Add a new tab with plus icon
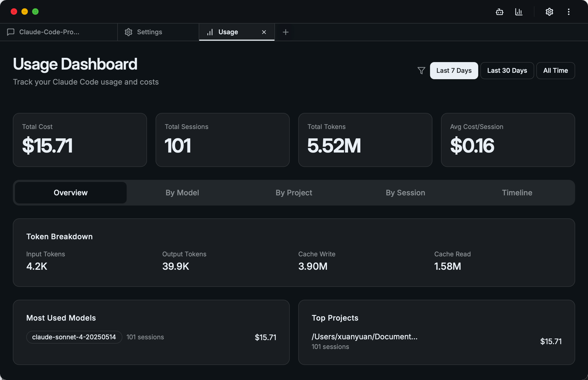Image resolution: width=588 pixels, height=380 pixels. coord(285,32)
